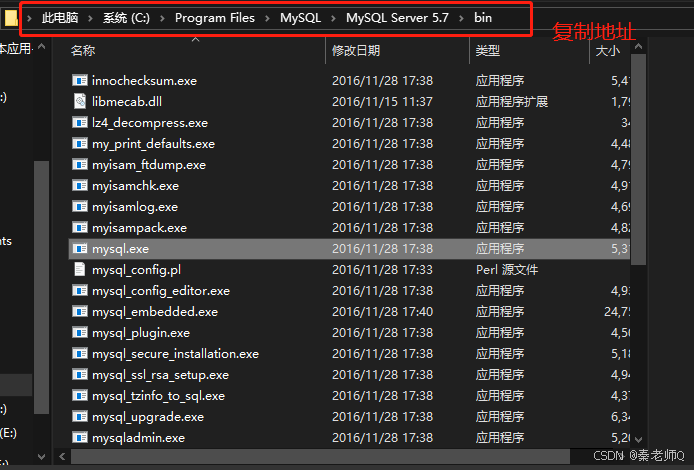Select the mysql_tzinfo_to_sql.exe file name
The width and height of the screenshot is (694, 470).
(158, 396)
